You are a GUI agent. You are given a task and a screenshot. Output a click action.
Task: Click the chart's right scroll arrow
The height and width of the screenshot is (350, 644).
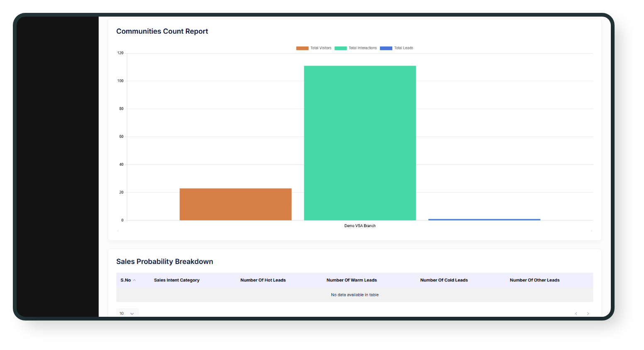click(x=591, y=231)
